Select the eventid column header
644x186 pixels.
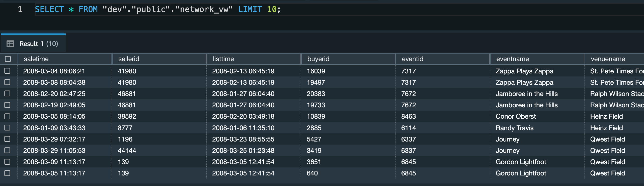tap(443, 59)
